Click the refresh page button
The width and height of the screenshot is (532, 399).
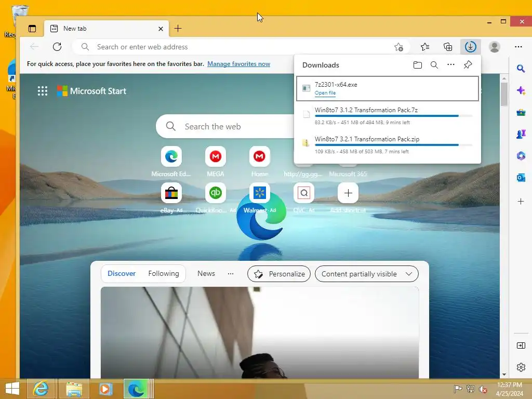[x=57, y=47]
